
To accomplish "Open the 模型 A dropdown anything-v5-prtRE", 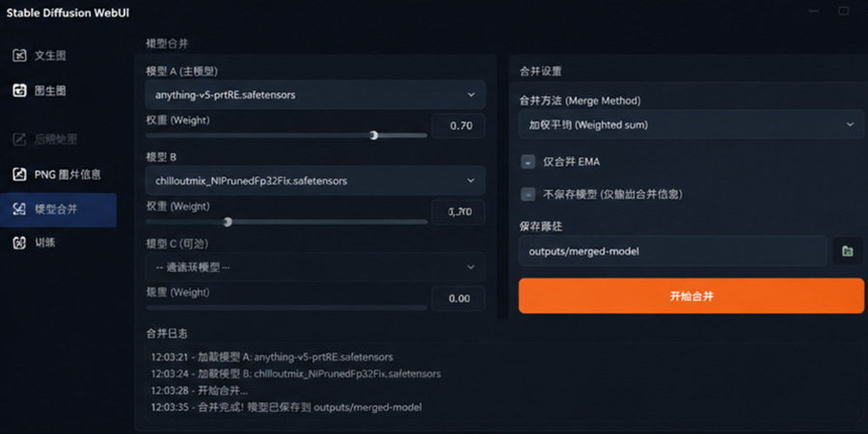I will [315, 95].
